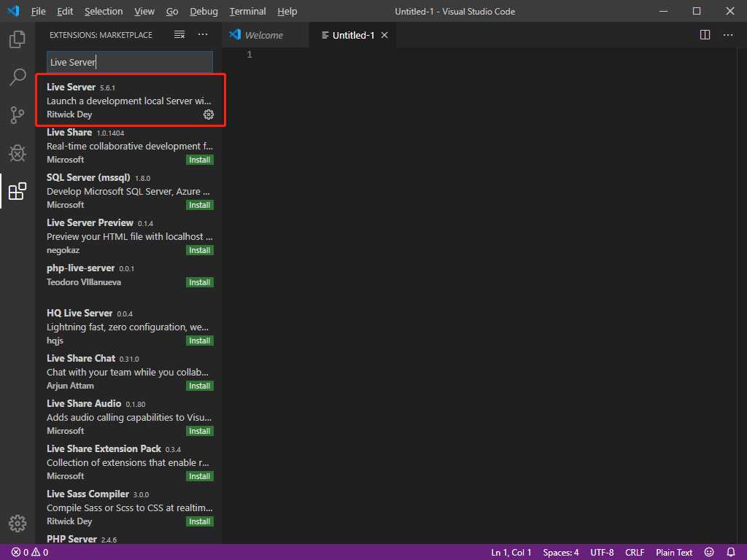Viewport: 747px width, 560px height.
Task: Open editor More Actions ellipsis
Action: [728, 35]
